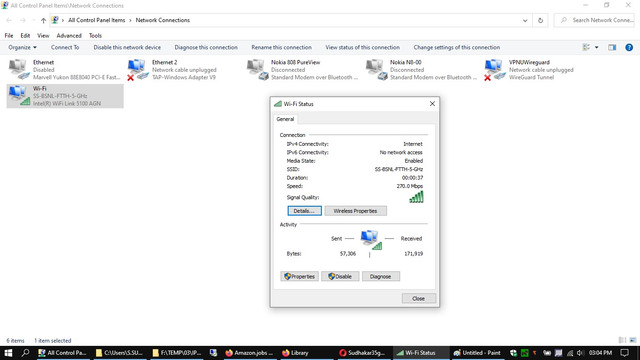Click Diagnose this connection

pyautogui.click(x=206, y=47)
